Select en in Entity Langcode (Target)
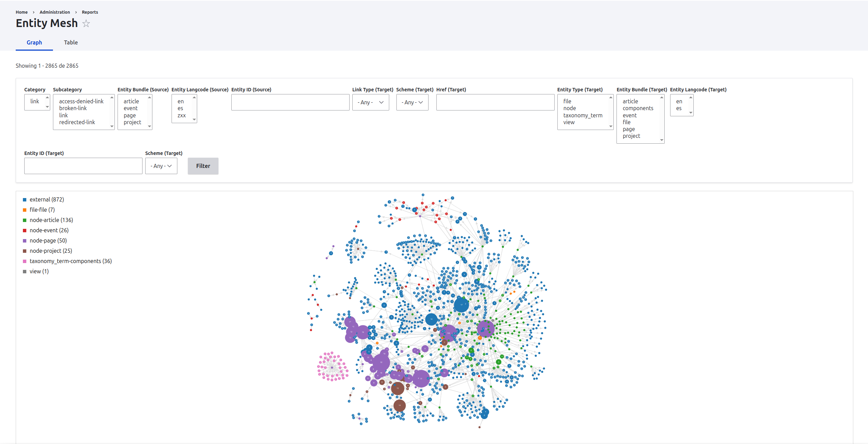This screenshot has height=444, width=868. pos(679,101)
